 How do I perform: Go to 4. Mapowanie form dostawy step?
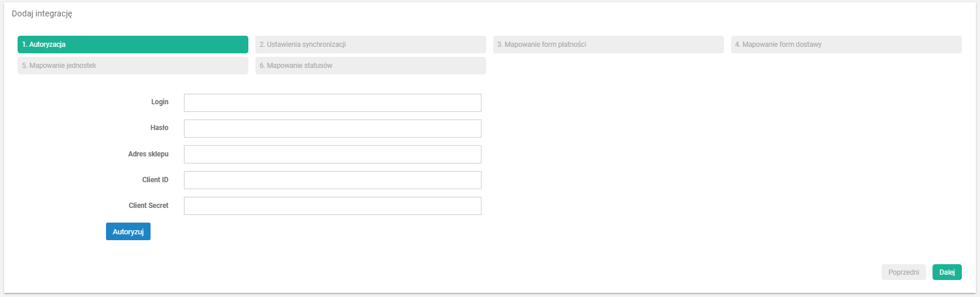(x=846, y=45)
